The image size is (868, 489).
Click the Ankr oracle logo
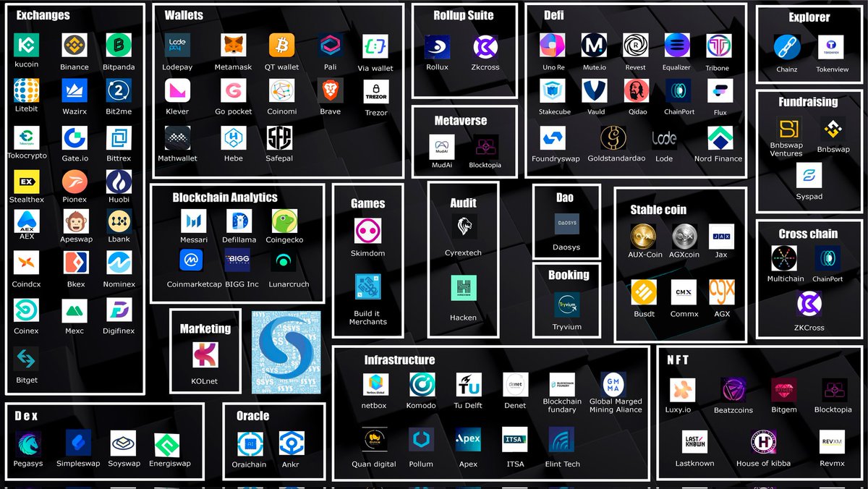[292, 444]
